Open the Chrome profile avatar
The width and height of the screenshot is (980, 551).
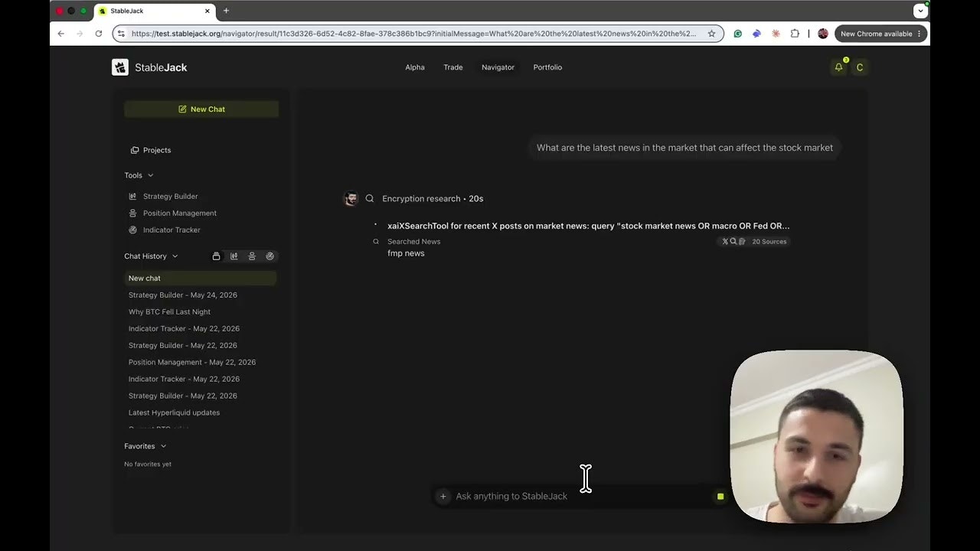pos(823,34)
